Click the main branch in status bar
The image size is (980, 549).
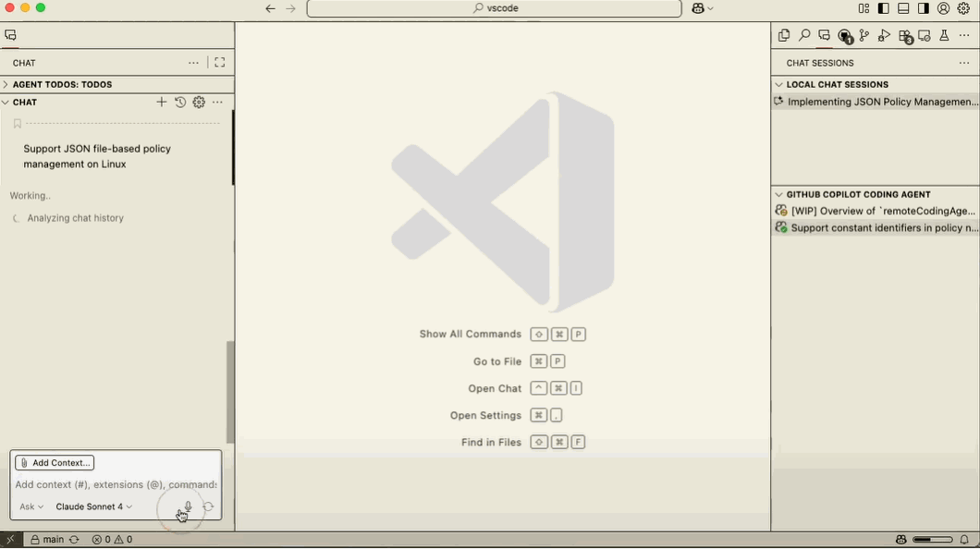(x=47, y=540)
